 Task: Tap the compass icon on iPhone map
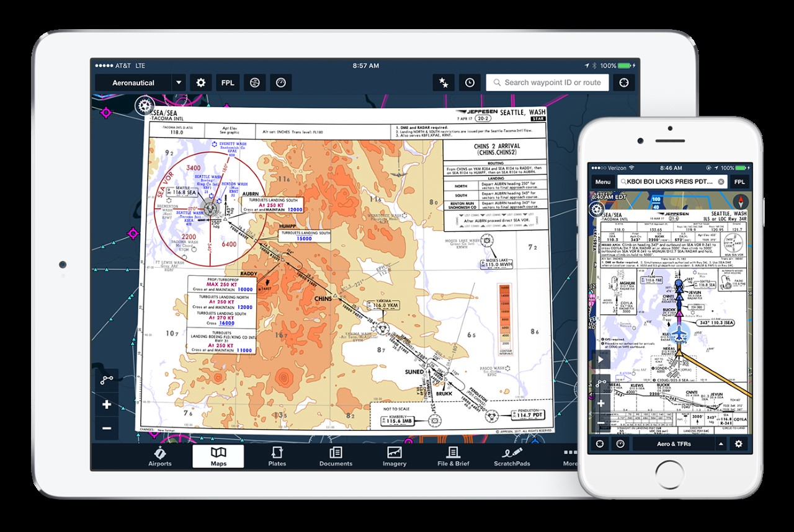(x=741, y=202)
